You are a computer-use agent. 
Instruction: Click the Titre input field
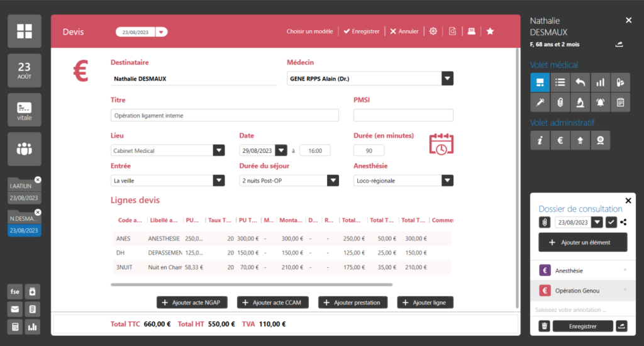(225, 116)
